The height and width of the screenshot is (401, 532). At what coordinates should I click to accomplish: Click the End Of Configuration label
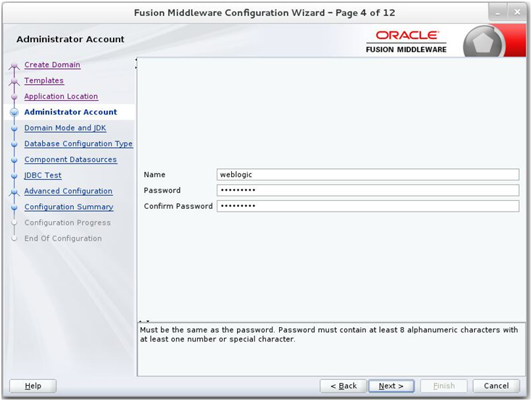(63, 239)
